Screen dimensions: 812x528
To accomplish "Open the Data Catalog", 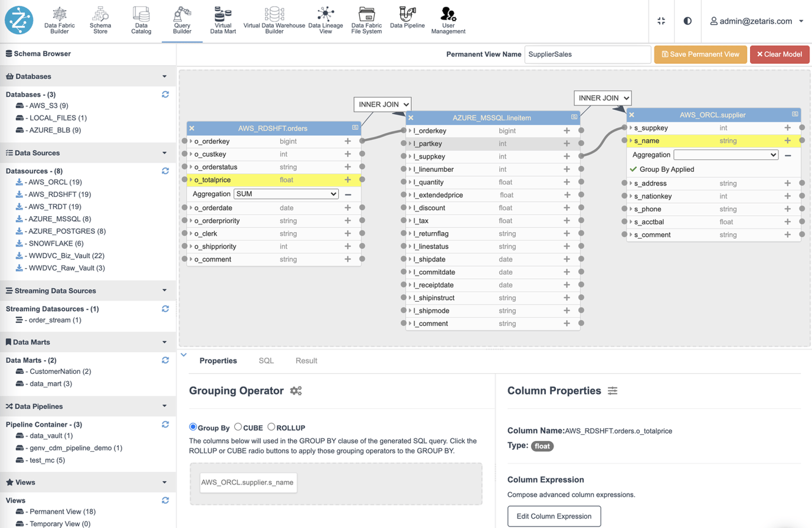I will [141, 21].
